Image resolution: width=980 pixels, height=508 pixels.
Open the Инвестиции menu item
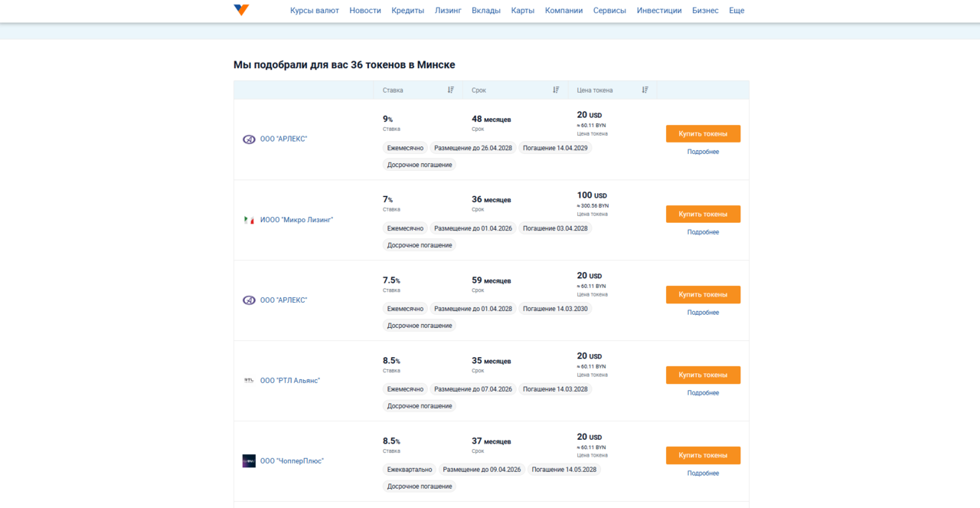658,11
